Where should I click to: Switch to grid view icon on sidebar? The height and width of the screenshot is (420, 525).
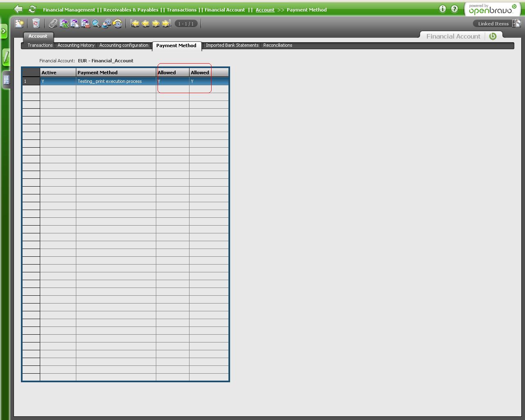pyautogui.click(x=6, y=80)
